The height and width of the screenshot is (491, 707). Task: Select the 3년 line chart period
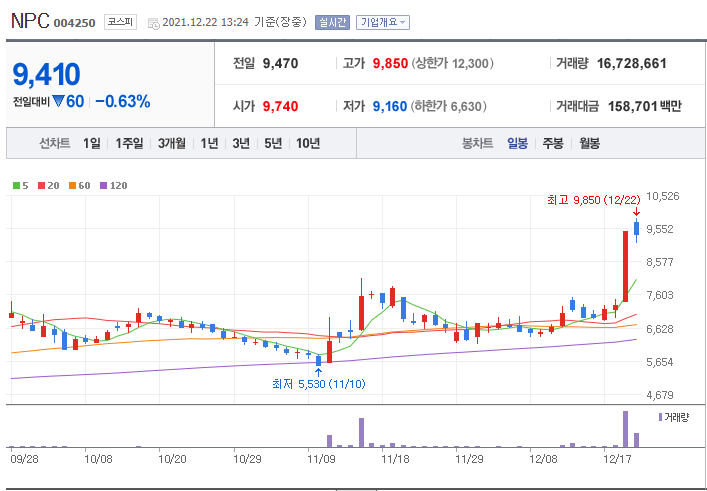point(241,143)
